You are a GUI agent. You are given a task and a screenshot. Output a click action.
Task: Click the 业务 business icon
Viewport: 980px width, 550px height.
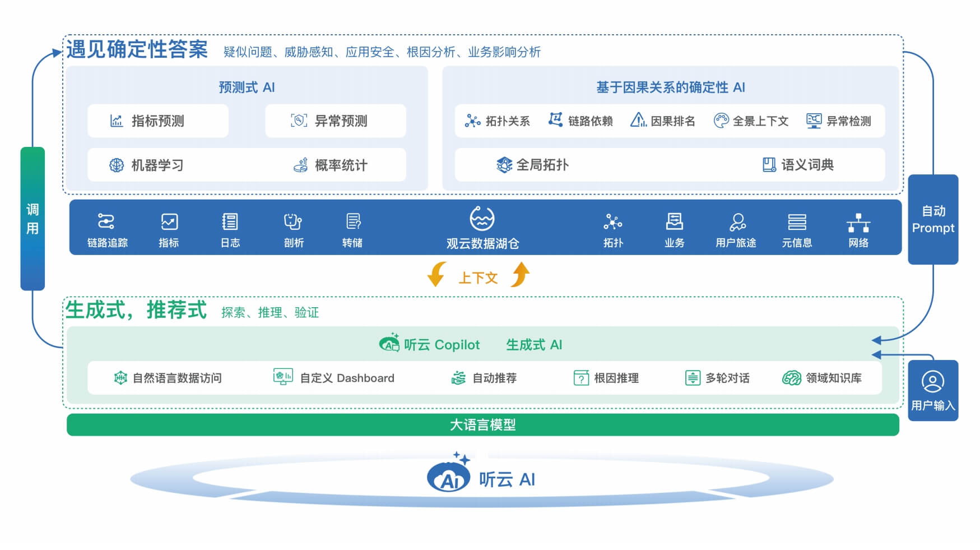(675, 221)
